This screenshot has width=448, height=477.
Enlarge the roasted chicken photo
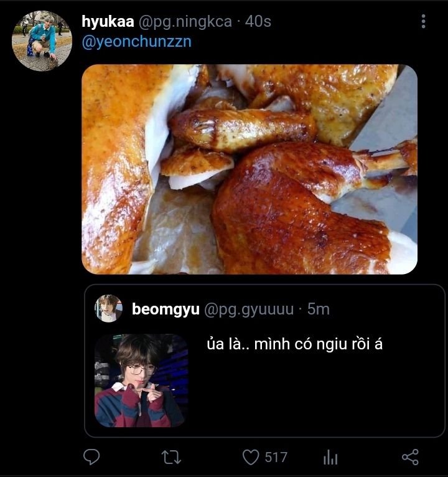pos(250,169)
